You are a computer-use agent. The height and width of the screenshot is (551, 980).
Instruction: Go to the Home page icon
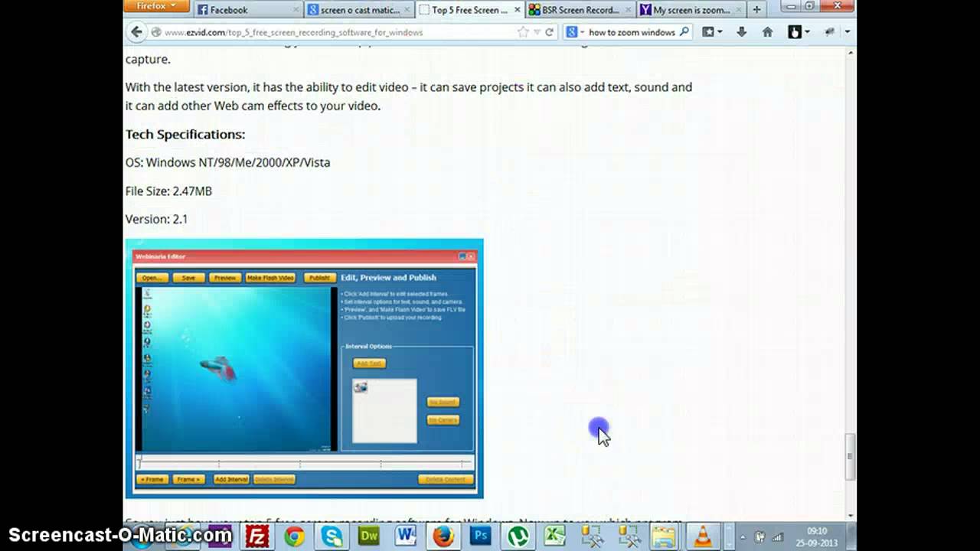(767, 32)
